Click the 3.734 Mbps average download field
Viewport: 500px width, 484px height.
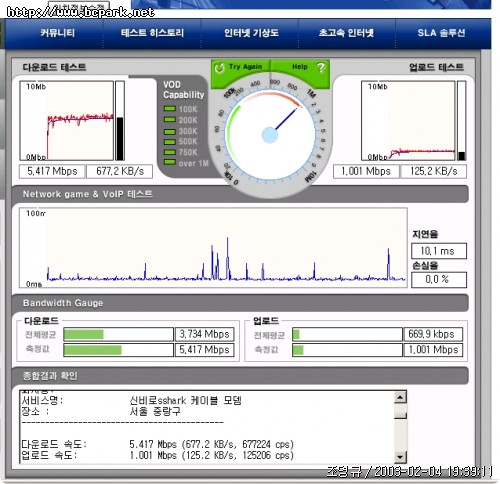point(205,334)
